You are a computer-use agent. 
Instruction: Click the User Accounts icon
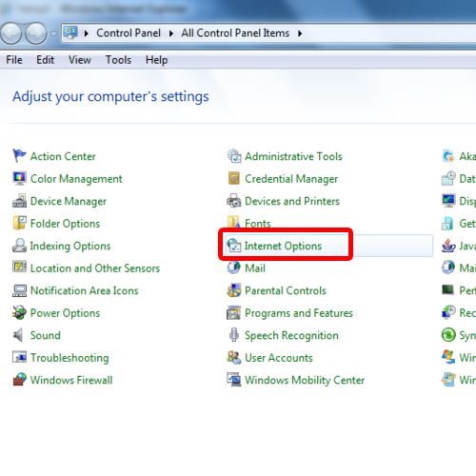234,357
